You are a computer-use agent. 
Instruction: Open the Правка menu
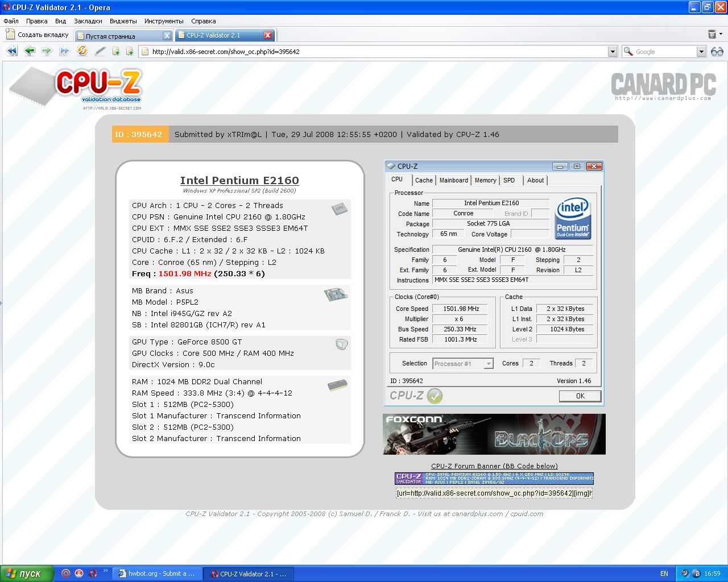[x=36, y=21]
